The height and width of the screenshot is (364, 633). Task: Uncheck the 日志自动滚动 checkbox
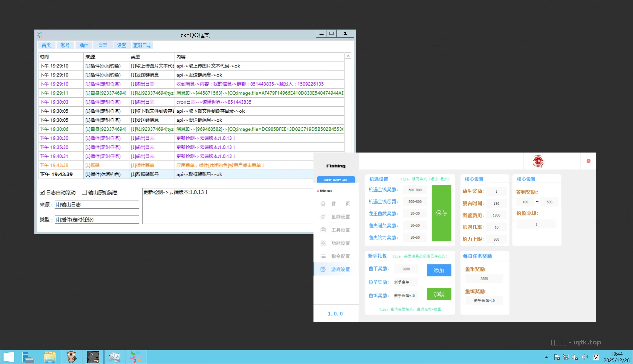[x=42, y=192]
